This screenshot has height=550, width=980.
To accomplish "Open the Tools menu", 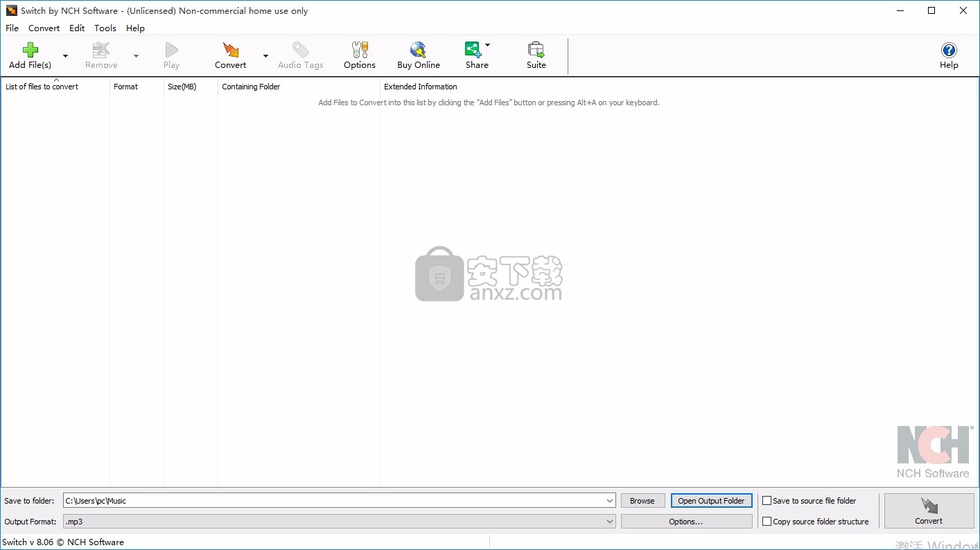I will tap(105, 28).
